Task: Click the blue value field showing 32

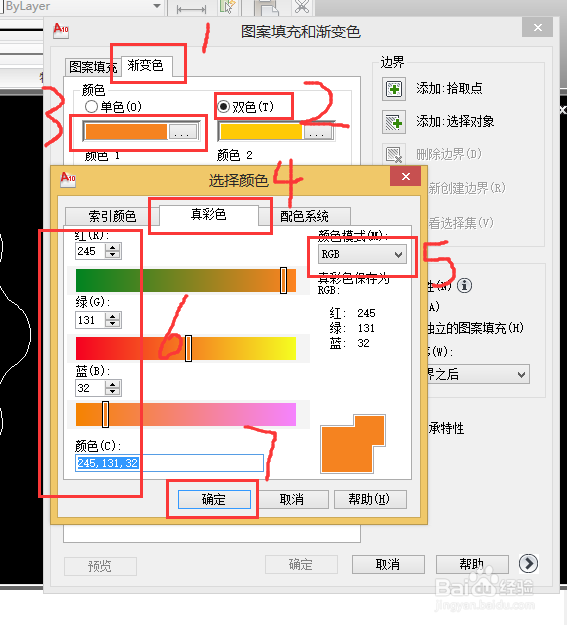Action: tap(90, 388)
